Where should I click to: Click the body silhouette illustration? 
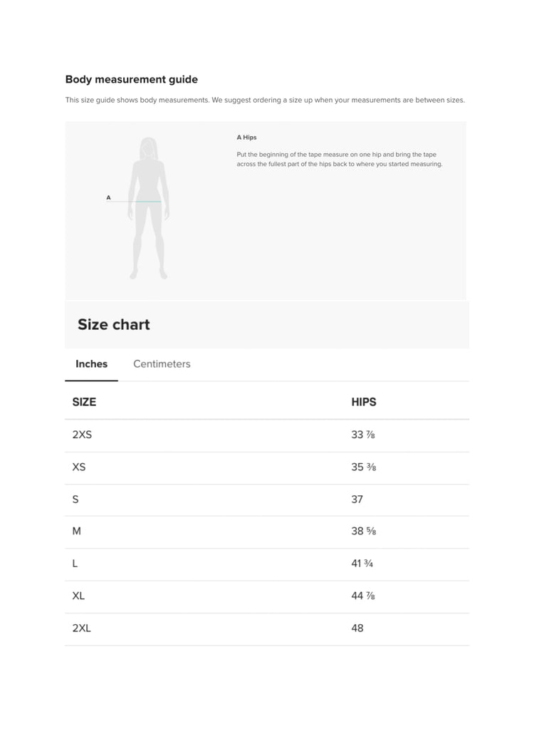pyautogui.click(x=148, y=208)
